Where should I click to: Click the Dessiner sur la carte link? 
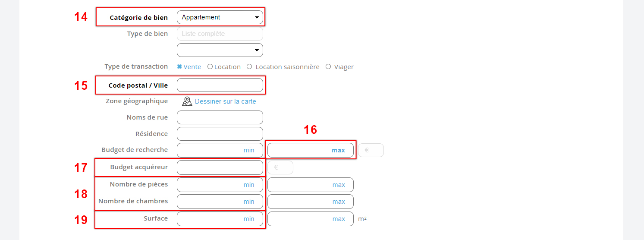click(x=225, y=101)
